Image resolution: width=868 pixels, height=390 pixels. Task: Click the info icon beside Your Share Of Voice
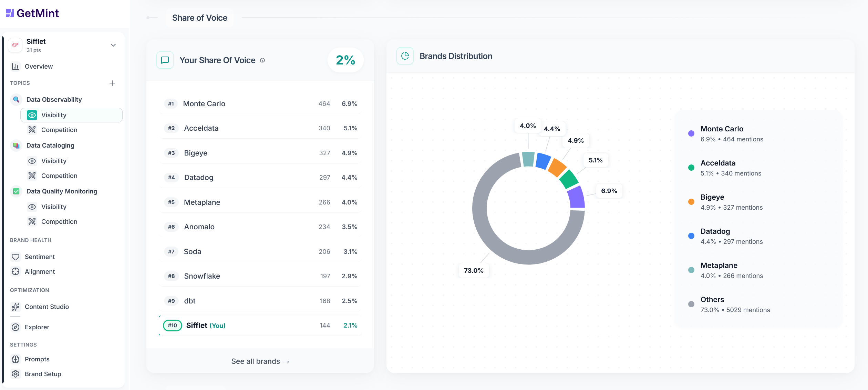tap(262, 60)
